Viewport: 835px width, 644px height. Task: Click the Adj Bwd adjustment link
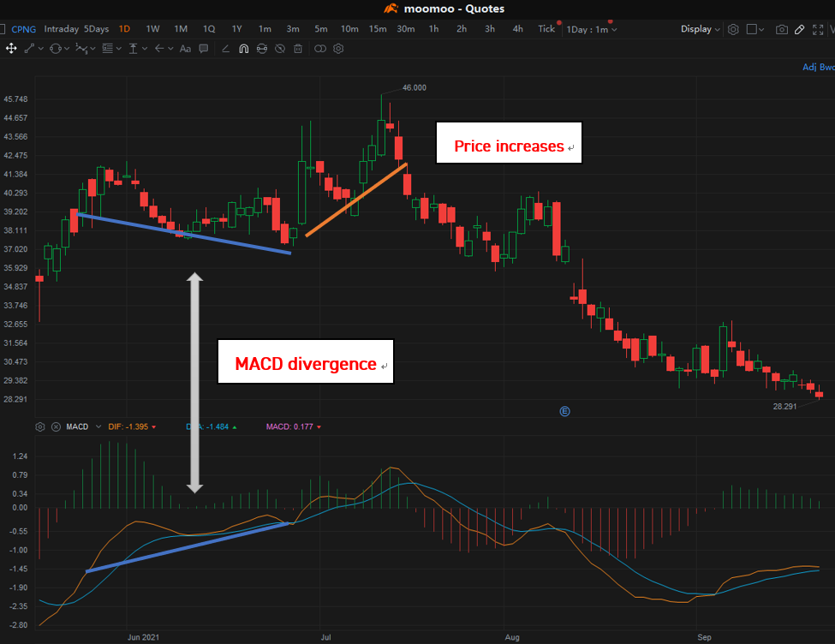(818, 67)
